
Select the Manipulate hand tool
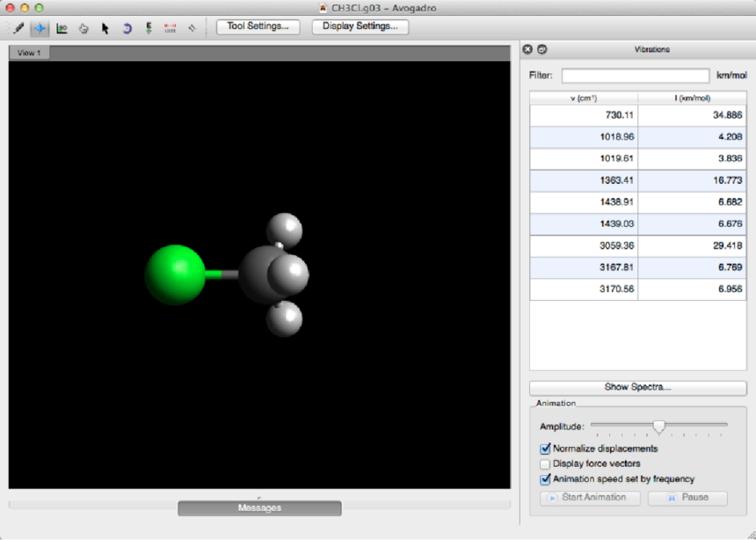point(84,27)
